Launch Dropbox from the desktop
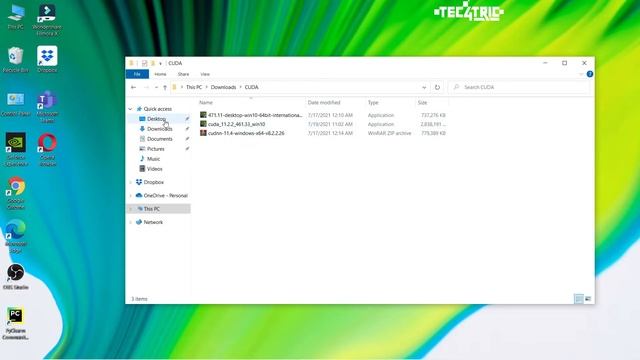Screen dimensions: 640x360 point(47,60)
